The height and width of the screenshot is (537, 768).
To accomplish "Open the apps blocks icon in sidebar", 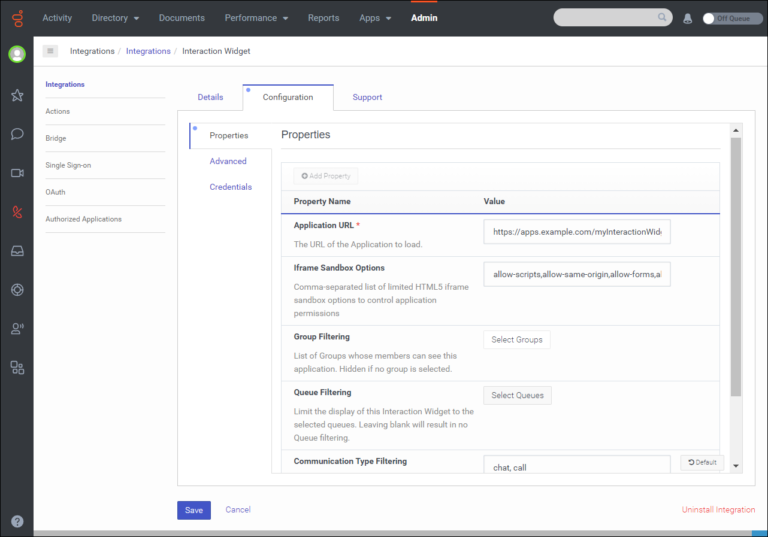I will [x=17, y=367].
